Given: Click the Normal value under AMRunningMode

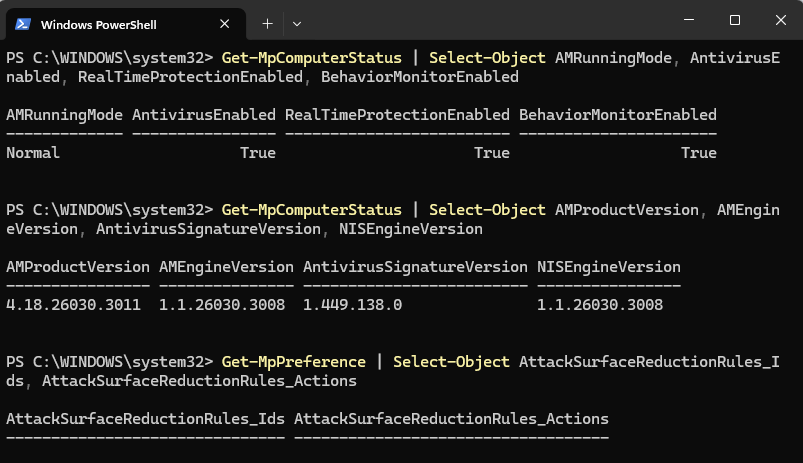Looking at the screenshot, I should 33,153.
